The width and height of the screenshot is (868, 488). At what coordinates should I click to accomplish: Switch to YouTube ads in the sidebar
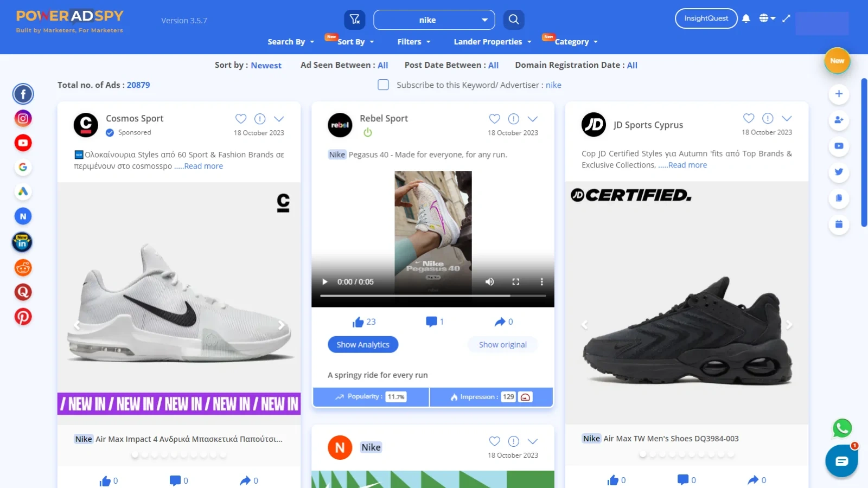tap(23, 143)
